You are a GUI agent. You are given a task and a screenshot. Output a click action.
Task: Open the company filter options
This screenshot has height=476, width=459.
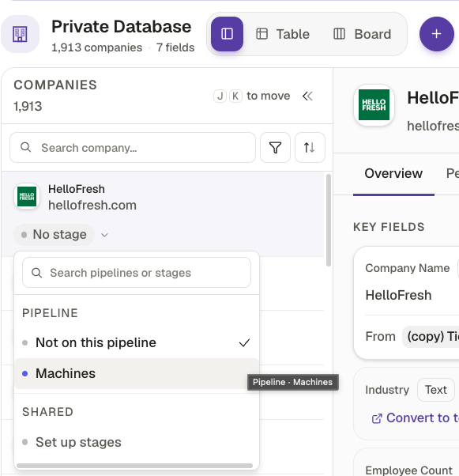click(275, 148)
